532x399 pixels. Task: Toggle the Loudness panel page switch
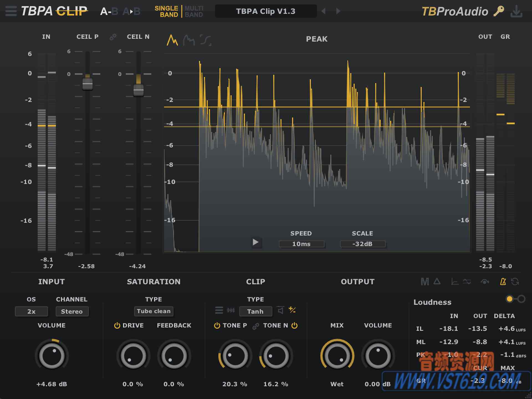pyautogui.click(x=515, y=299)
